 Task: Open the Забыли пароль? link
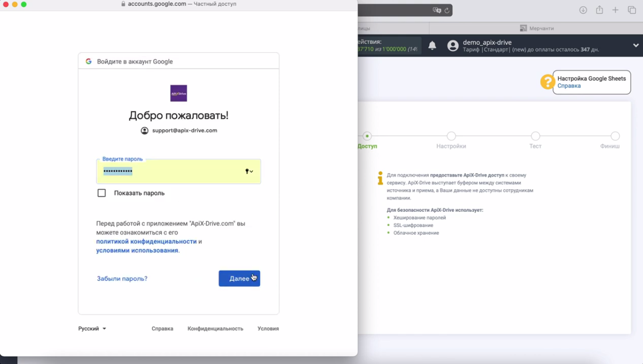(122, 278)
